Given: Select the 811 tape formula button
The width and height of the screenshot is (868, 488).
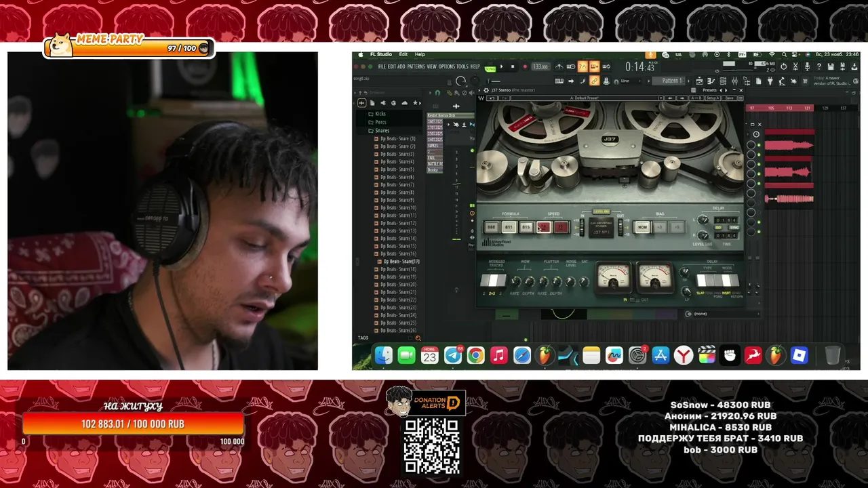Looking at the screenshot, I should 508,228.
